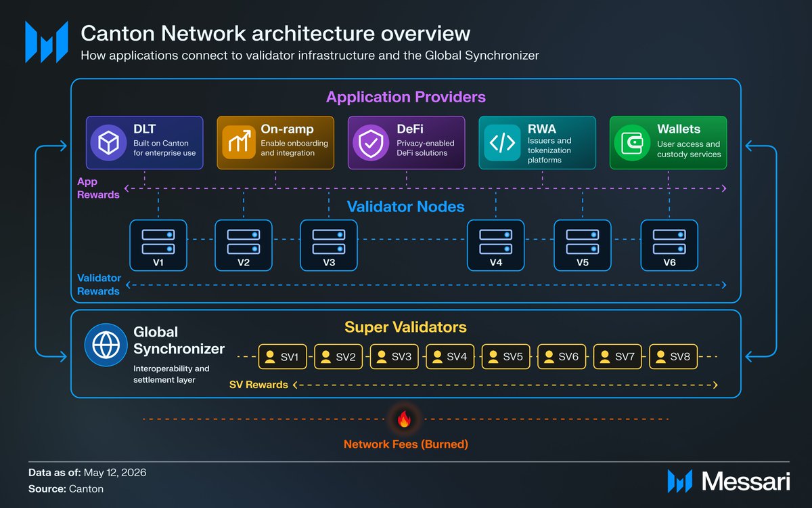The height and width of the screenshot is (508, 812).
Task: Click the 'Validator Rewards' label
Action: click(98, 284)
